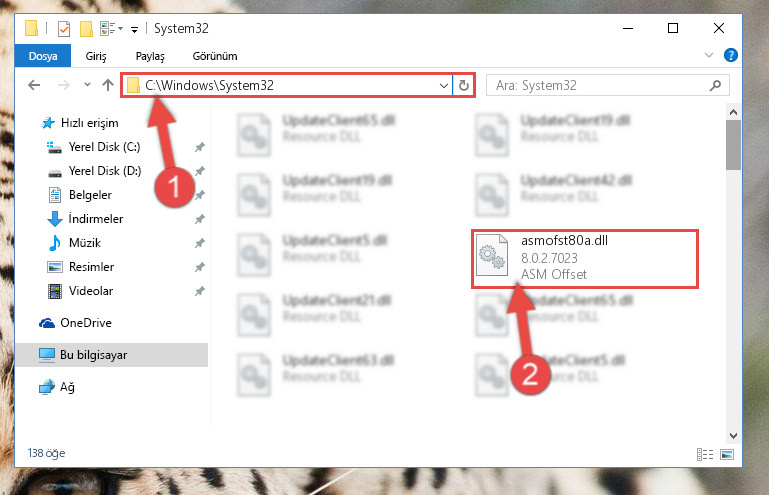Expand the address bar history dropdown
The height and width of the screenshot is (495, 769).
444,86
